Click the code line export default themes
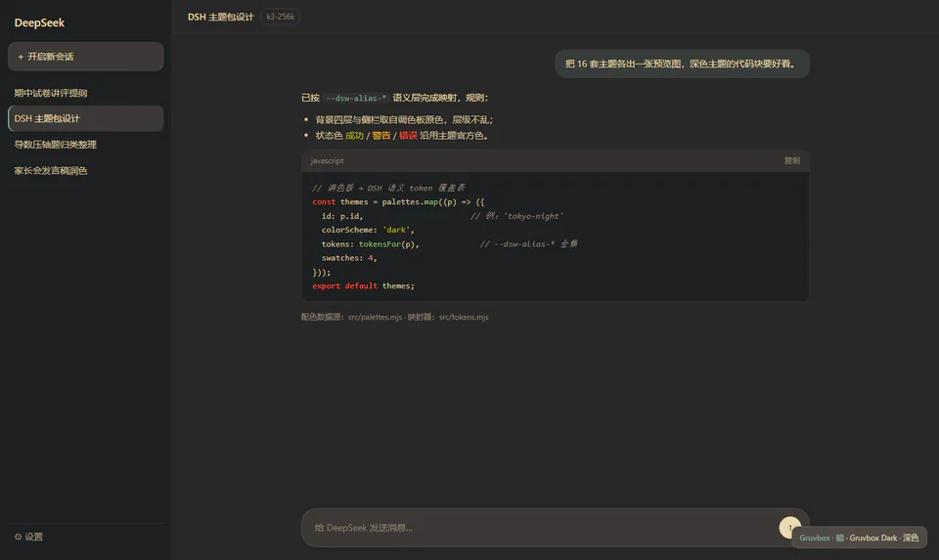Image resolution: width=939 pixels, height=560 pixels. click(363, 286)
